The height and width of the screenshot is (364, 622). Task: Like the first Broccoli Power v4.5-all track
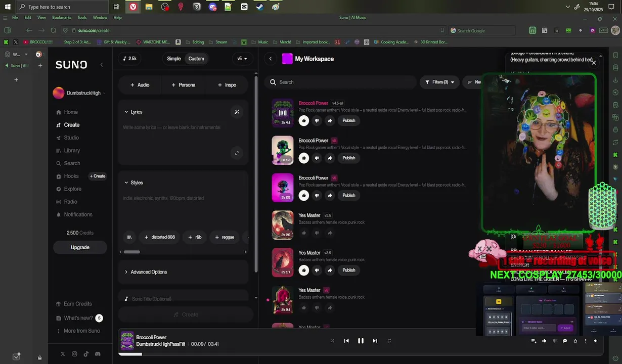(303, 120)
